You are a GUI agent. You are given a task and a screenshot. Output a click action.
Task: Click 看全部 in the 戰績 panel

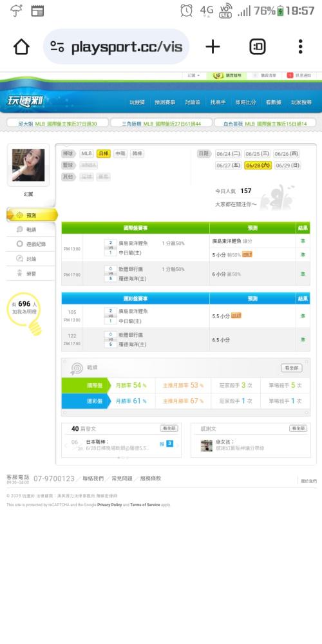[292, 368]
